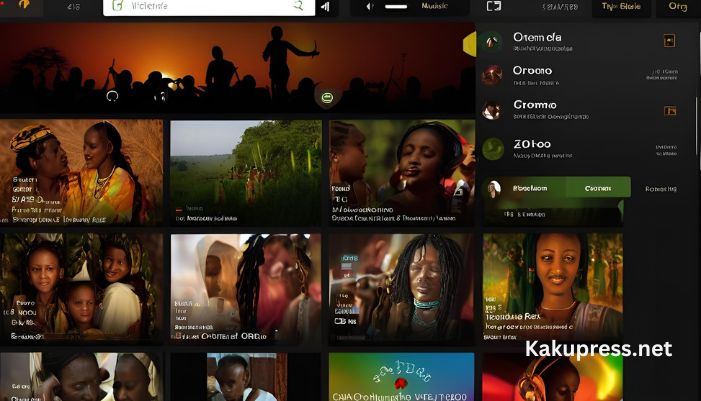The width and height of the screenshot is (701, 401).
Task: Click the sidebar vertical scrollbar
Action: click(697, 127)
